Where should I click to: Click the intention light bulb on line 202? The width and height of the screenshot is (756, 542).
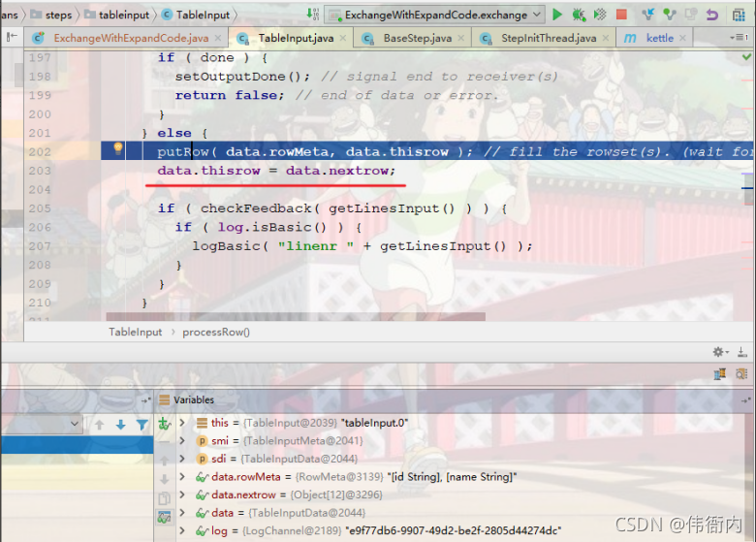point(118,148)
